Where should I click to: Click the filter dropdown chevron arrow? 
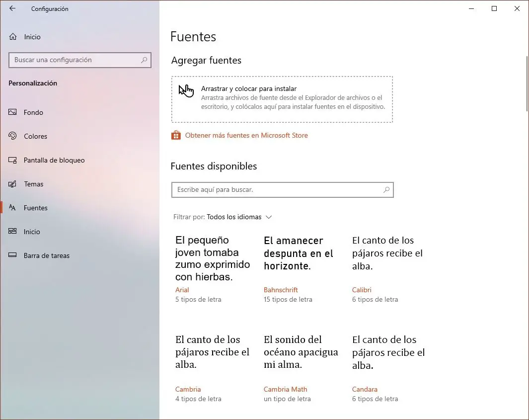269,217
